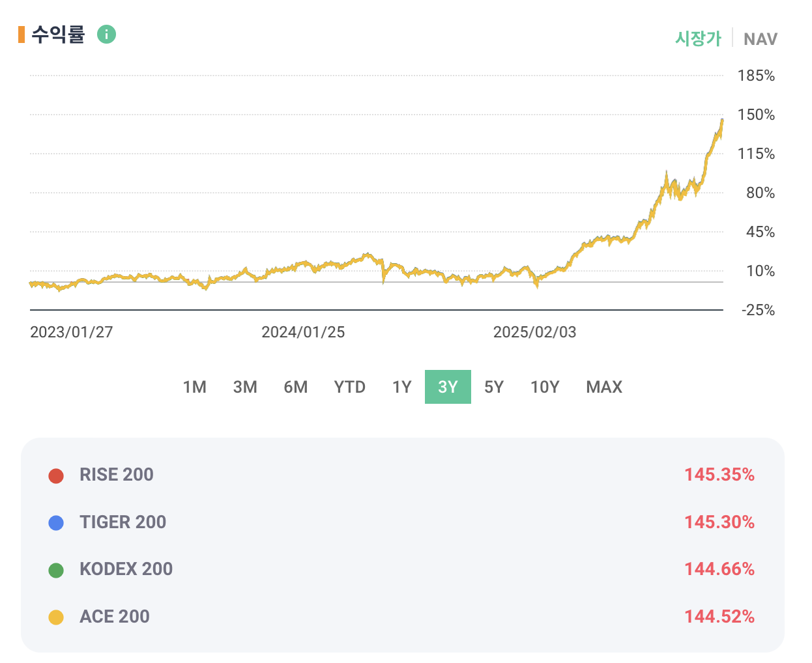Open the TIGER 200 ETF name

point(123,522)
